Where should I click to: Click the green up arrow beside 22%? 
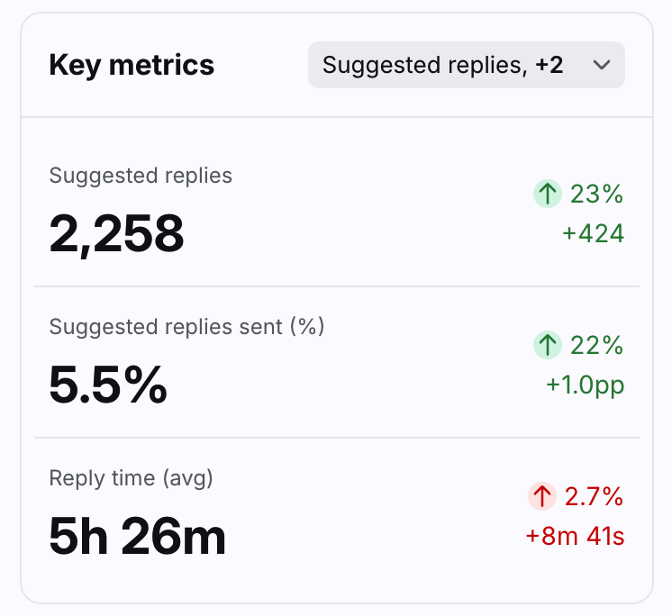click(546, 345)
